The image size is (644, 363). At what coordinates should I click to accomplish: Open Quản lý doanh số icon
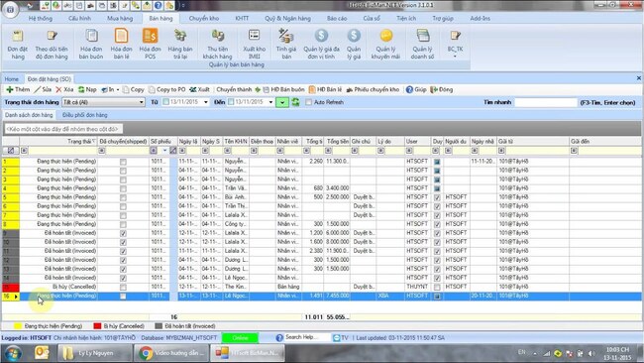pyautogui.click(x=422, y=44)
